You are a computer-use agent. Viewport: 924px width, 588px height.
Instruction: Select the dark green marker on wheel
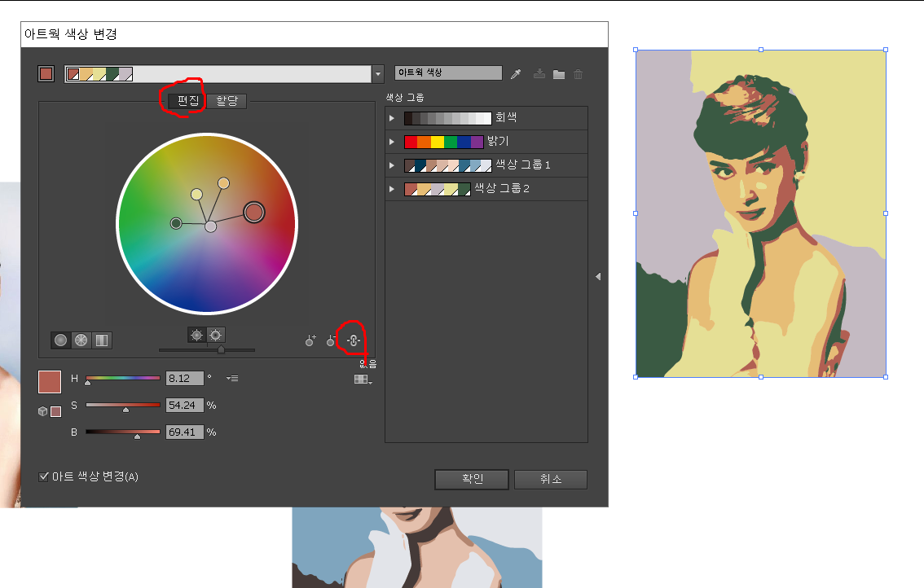pyautogui.click(x=176, y=223)
